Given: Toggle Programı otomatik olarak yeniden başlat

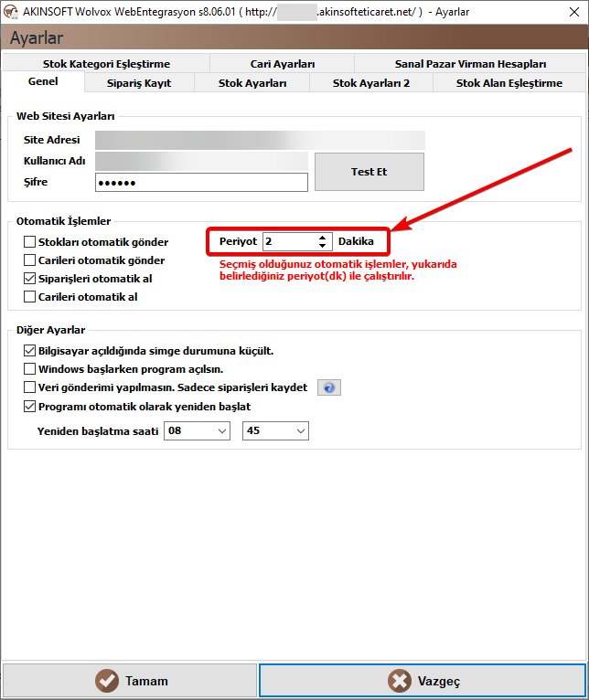Looking at the screenshot, I should click(29, 407).
